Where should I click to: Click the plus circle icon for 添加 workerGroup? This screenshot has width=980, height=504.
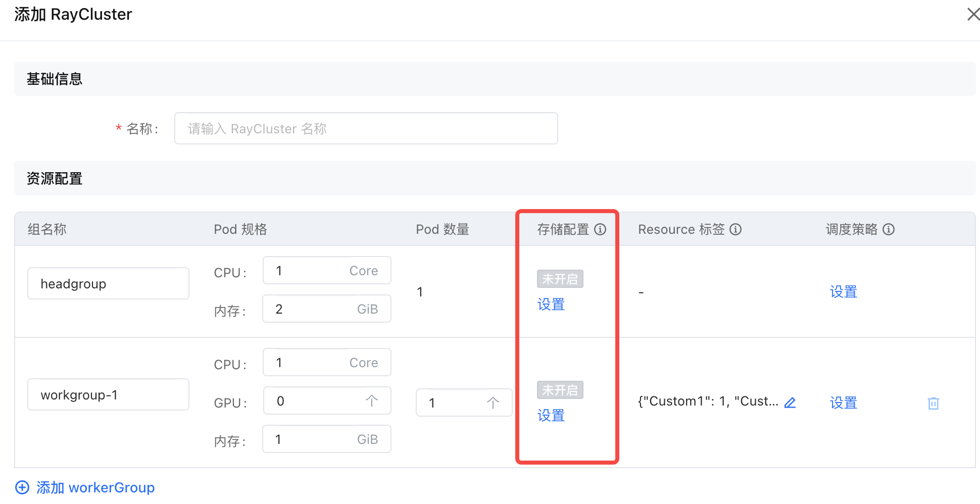click(22, 487)
